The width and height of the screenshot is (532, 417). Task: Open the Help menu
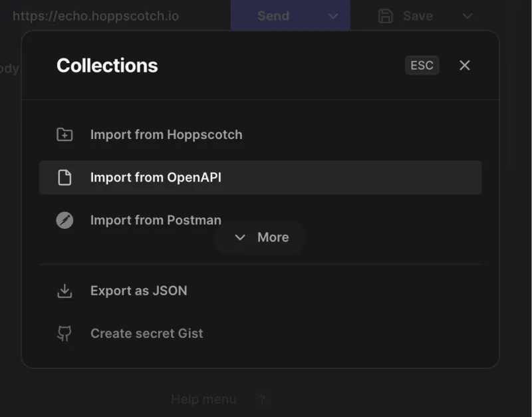(203, 400)
